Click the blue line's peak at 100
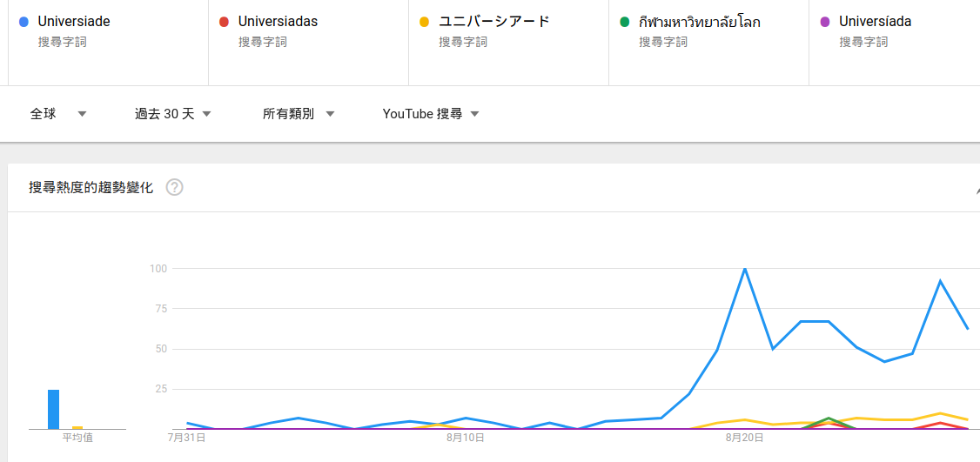Viewport: 980px width, 462px height. [745, 269]
